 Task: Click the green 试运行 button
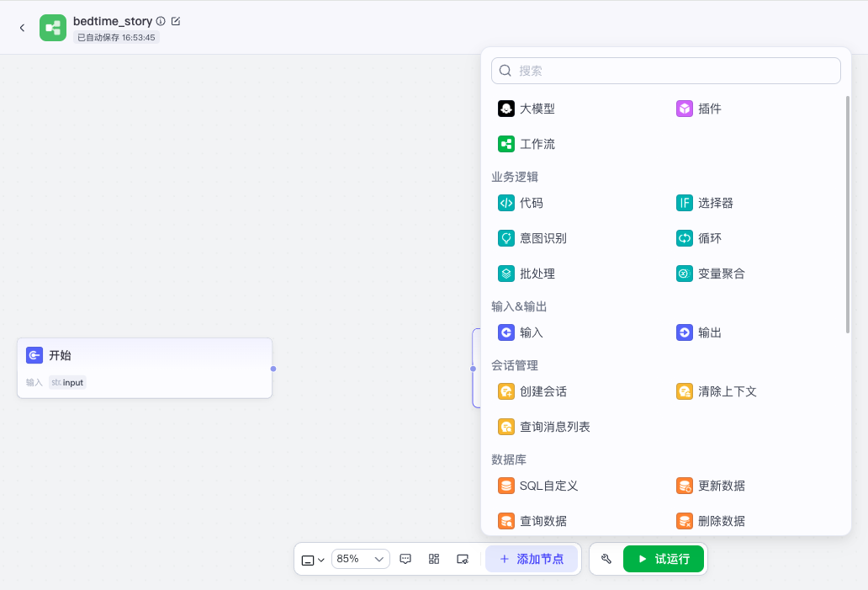point(663,559)
